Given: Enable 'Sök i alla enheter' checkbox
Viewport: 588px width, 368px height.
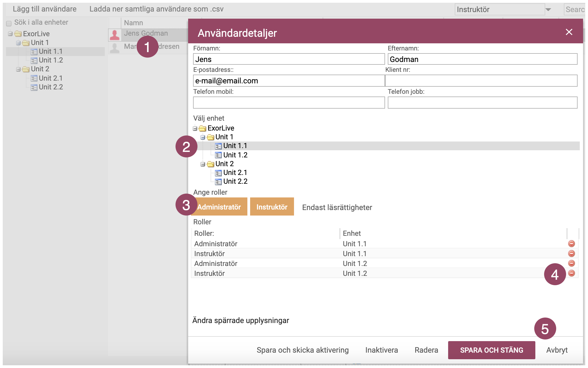Looking at the screenshot, I should [x=9, y=23].
